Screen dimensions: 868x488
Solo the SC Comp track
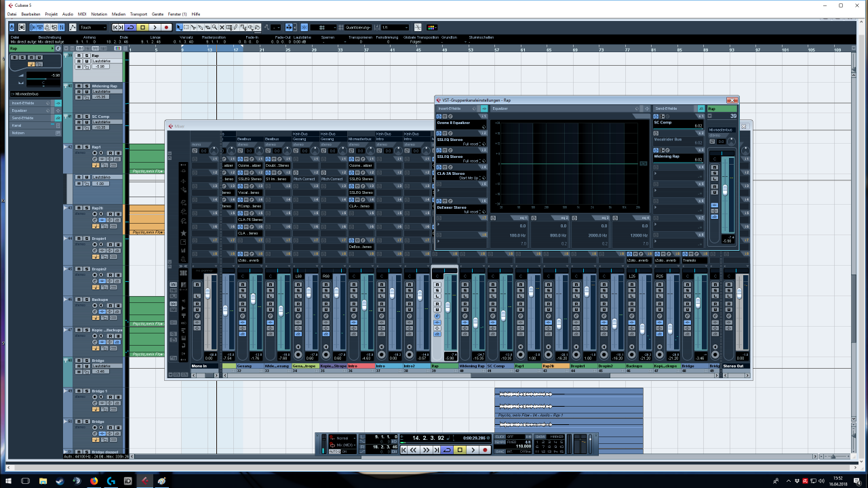click(86, 117)
